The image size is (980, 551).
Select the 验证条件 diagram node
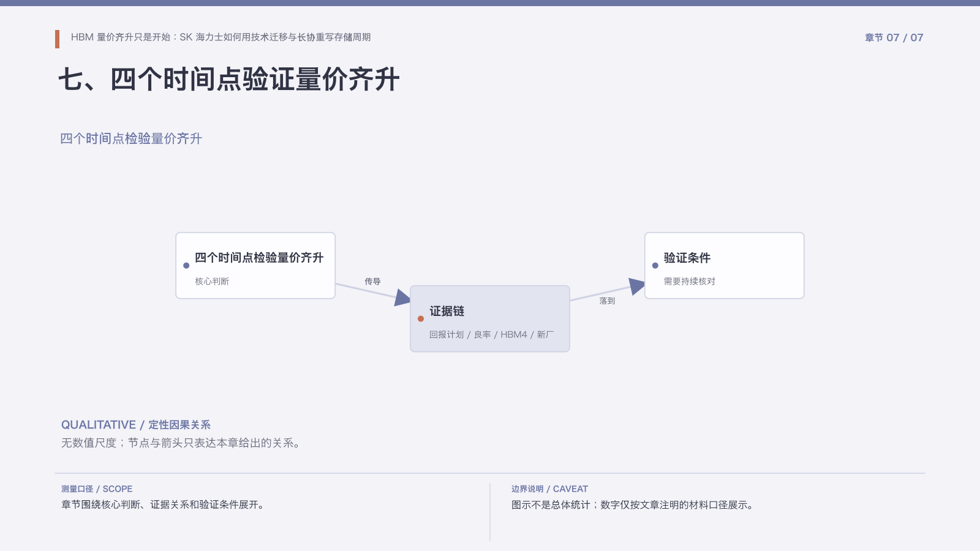click(724, 266)
